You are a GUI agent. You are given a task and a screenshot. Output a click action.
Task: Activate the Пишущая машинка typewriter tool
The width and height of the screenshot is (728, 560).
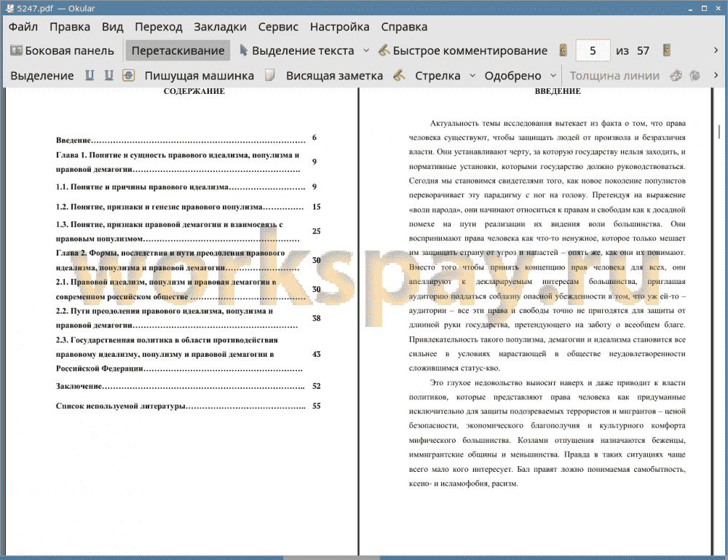tap(199, 76)
